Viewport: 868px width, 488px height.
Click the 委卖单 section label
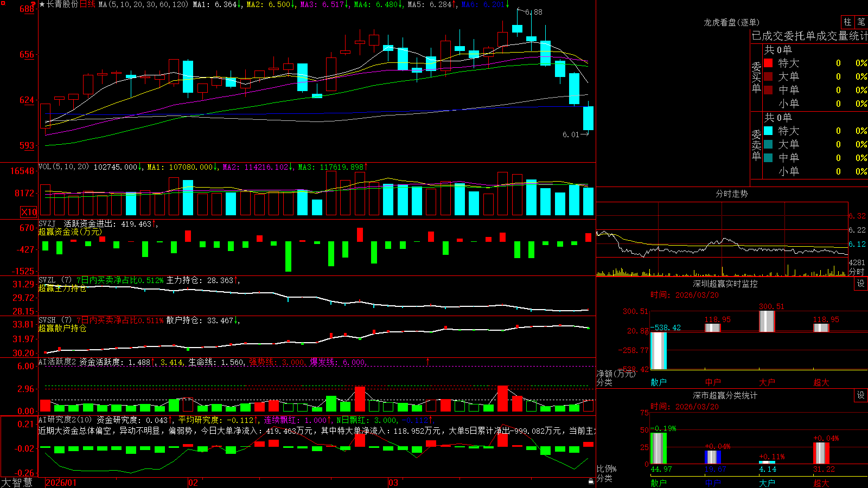pyautogui.click(x=756, y=144)
